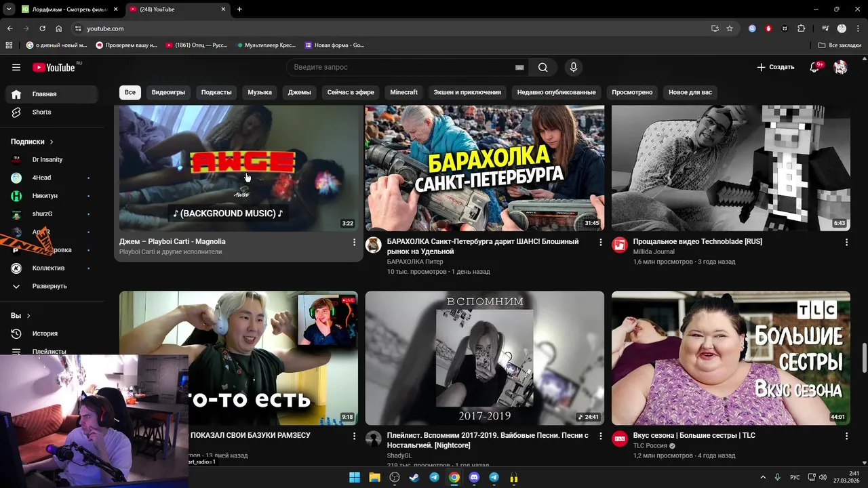This screenshot has width=868, height=488.
Task: Open TLC Россия channel avatar
Action: (620, 439)
